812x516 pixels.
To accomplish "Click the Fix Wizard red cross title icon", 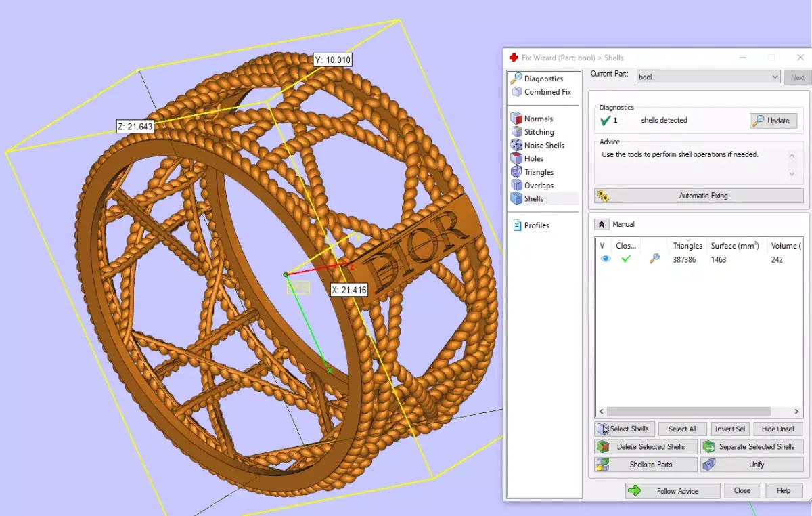I will click(x=514, y=58).
